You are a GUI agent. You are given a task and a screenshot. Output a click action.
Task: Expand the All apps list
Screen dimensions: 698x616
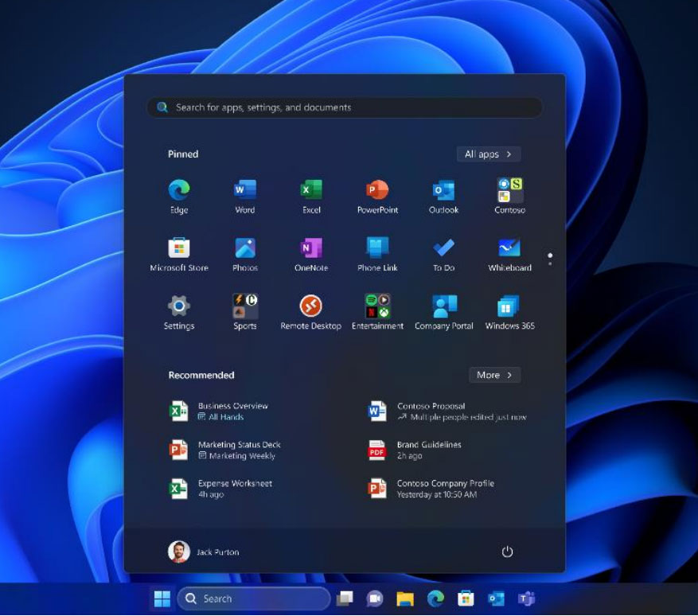(x=489, y=154)
